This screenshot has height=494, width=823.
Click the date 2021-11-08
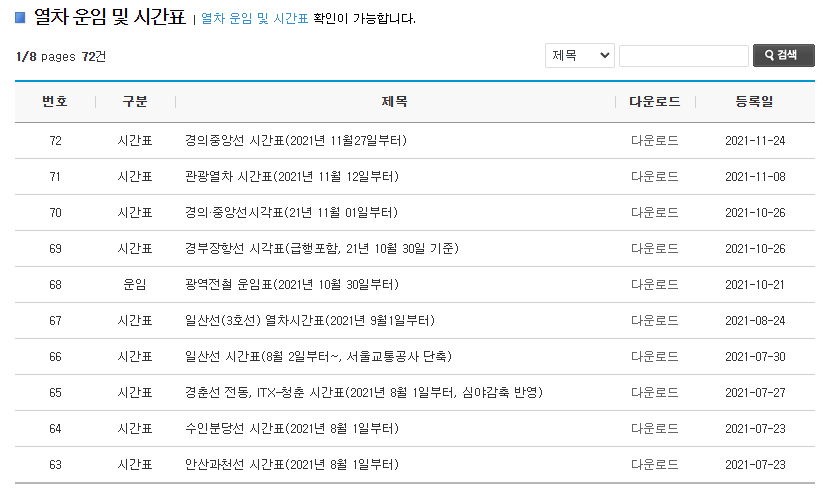[x=755, y=176]
